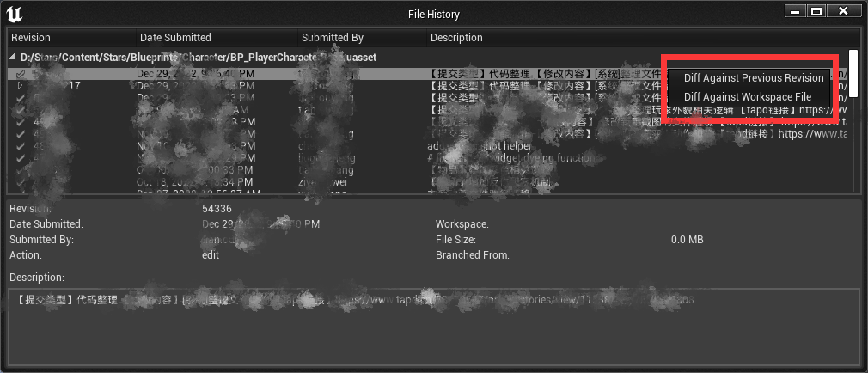Click the check mark on the 'shot helper' revision row
Viewport: 868px width, 373px height.
tap(21, 147)
